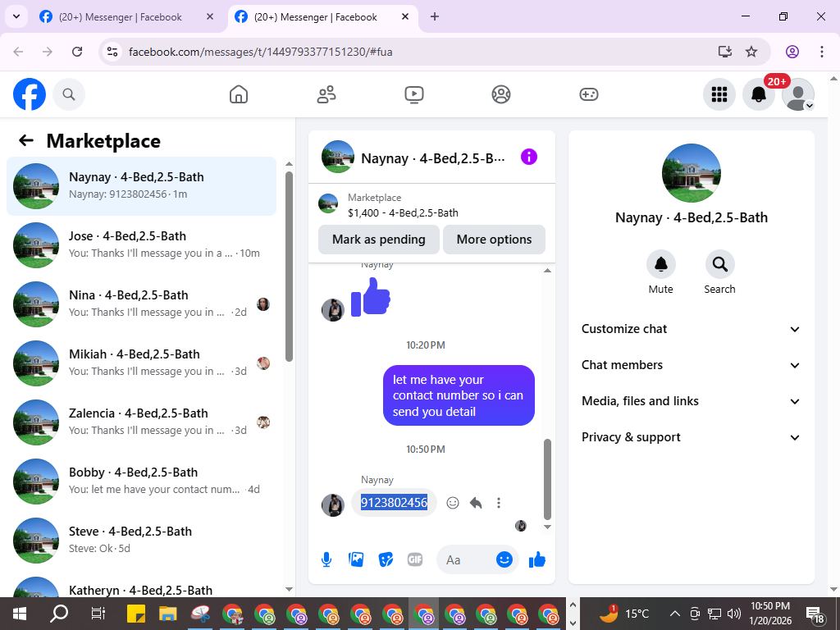Screen dimensions: 840x630
Task: Click the chat messages scrollbar thumb
Action: (547, 479)
